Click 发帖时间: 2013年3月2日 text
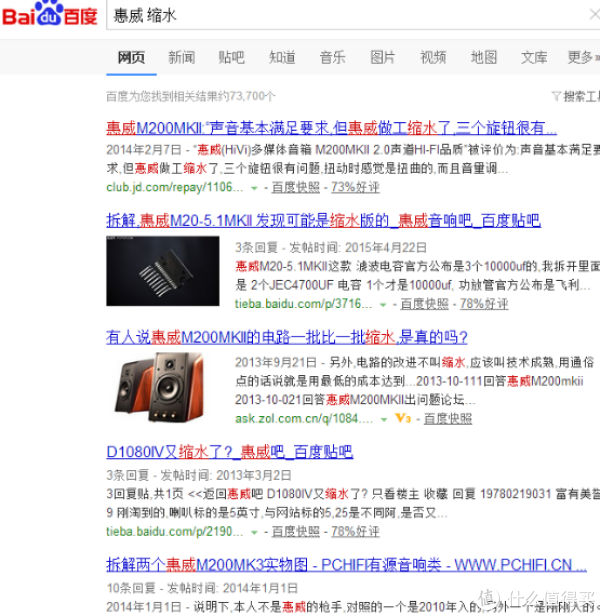This screenshot has width=600, height=616. click(x=226, y=476)
